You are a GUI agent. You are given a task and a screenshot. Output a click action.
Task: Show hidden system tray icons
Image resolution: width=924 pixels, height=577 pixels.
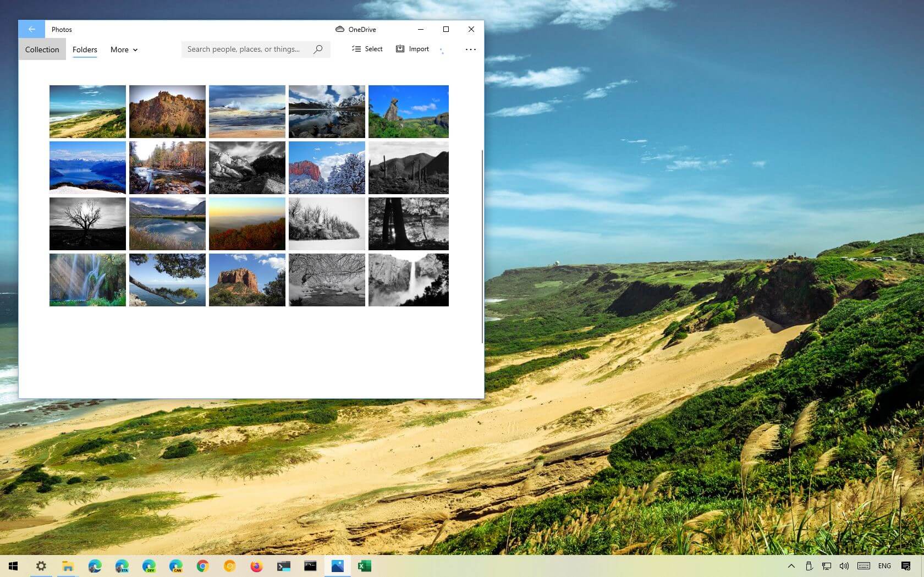pos(791,566)
